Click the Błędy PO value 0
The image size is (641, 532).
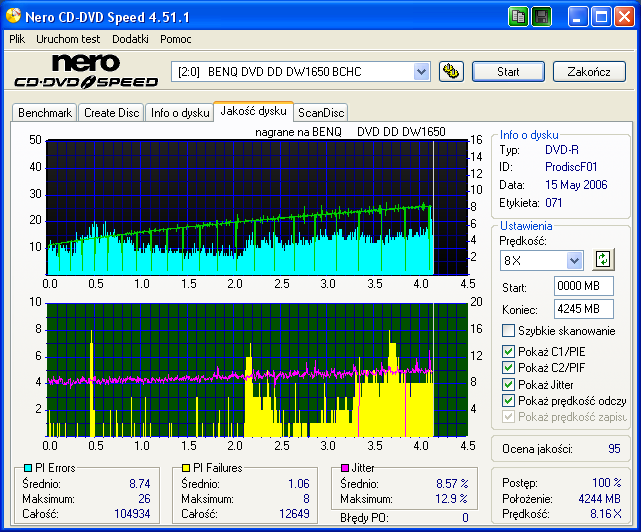click(465, 518)
